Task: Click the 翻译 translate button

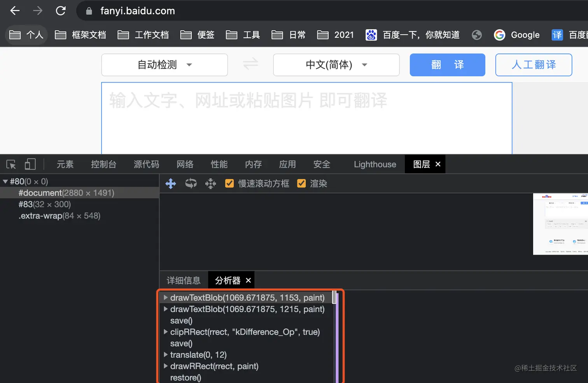Action: point(447,65)
